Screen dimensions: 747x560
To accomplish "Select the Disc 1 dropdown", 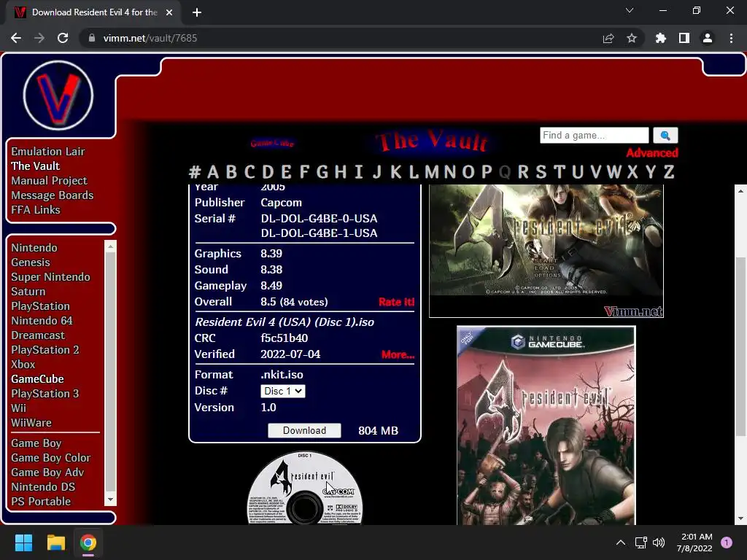I will [282, 391].
